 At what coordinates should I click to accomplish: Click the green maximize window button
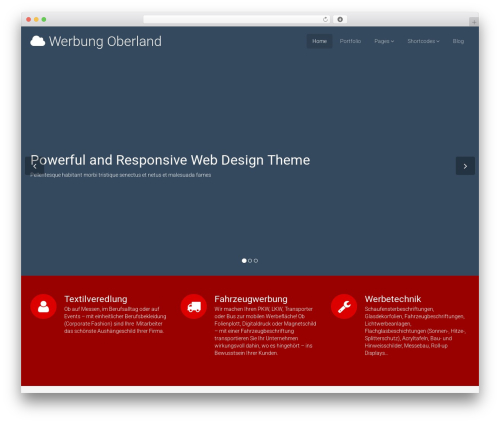point(44,19)
